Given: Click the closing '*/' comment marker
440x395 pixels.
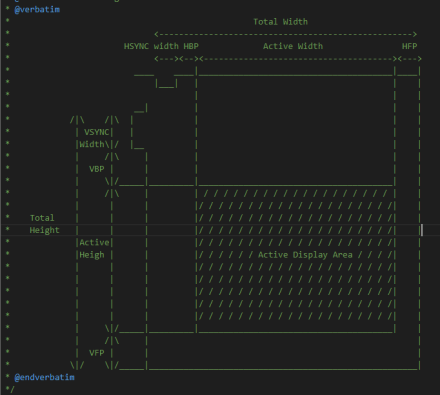Looking at the screenshot, I should pyautogui.click(x=10, y=389).
